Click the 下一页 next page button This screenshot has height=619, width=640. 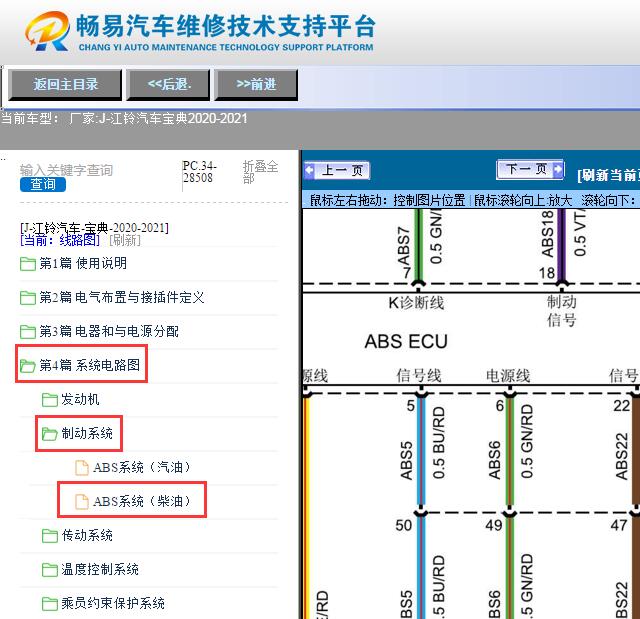tap(531, 169)
